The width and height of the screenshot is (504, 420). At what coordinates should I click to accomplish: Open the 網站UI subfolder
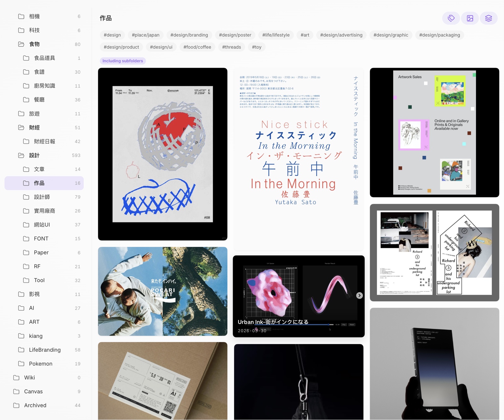(44, 225)
